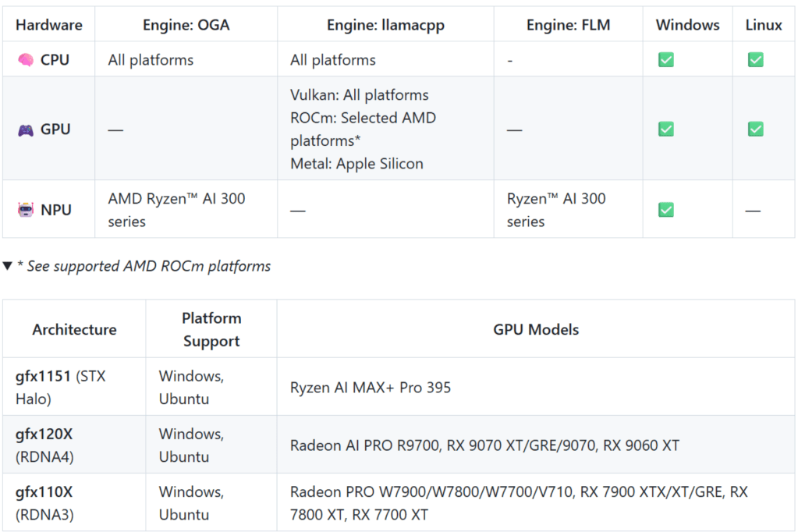Click the dash in the NPU Linux cell
The image size is (798, 532).
tap(753, 211)
